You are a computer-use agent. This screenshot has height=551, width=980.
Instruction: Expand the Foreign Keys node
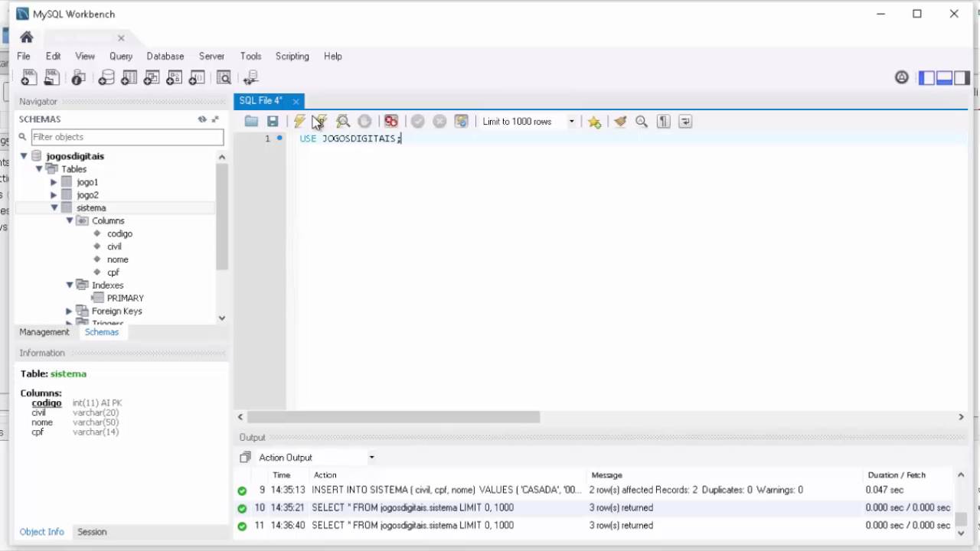coord(70,311)
